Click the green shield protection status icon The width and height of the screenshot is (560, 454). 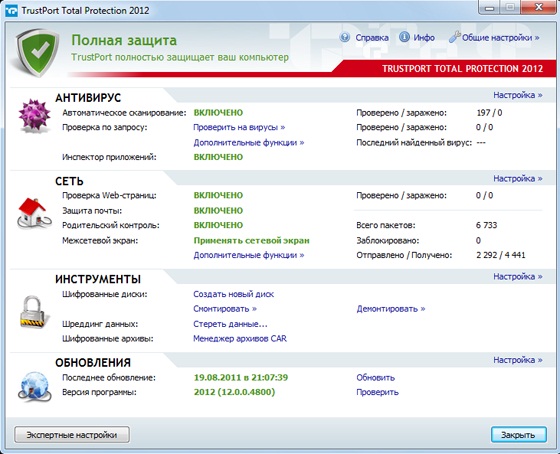coord(38,53)
